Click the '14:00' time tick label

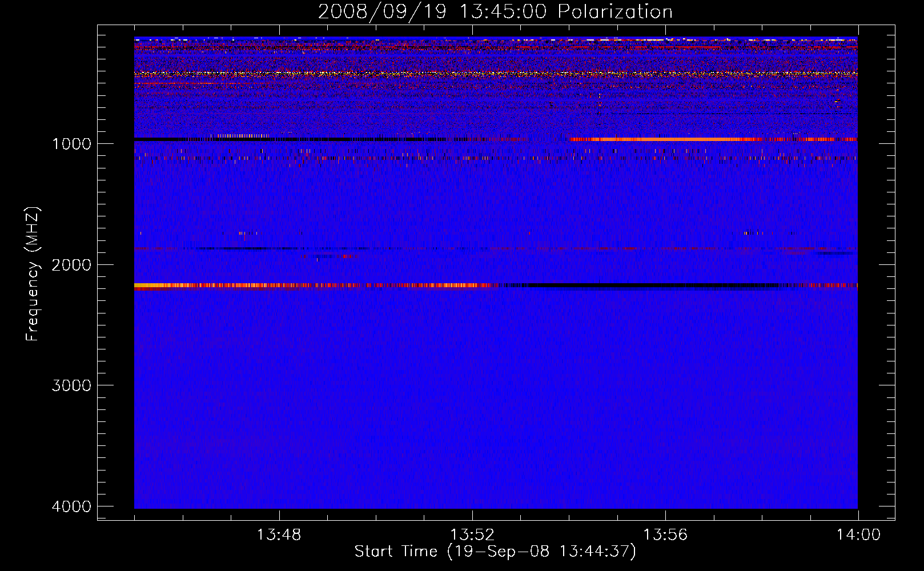[x=858, y=535]
